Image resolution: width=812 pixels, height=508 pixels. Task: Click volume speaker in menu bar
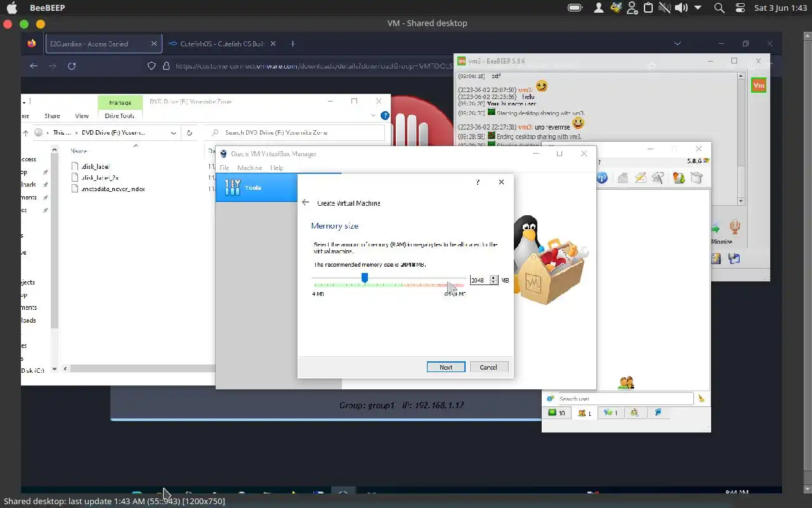681,8
